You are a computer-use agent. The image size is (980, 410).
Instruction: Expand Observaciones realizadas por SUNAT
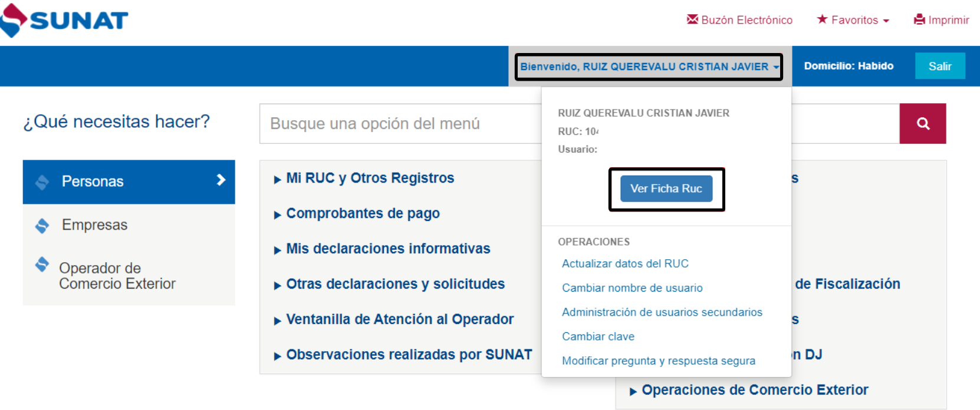[403, 355]
